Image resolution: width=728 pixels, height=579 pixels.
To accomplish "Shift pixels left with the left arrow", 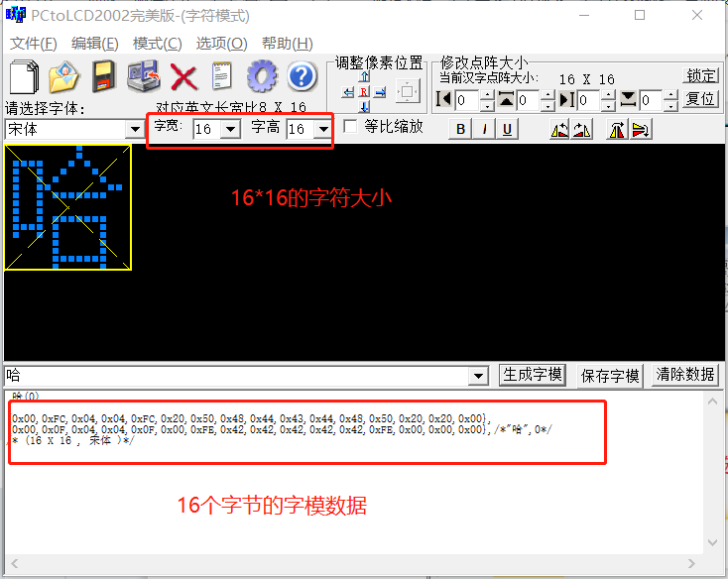I will tap(348, 92).
